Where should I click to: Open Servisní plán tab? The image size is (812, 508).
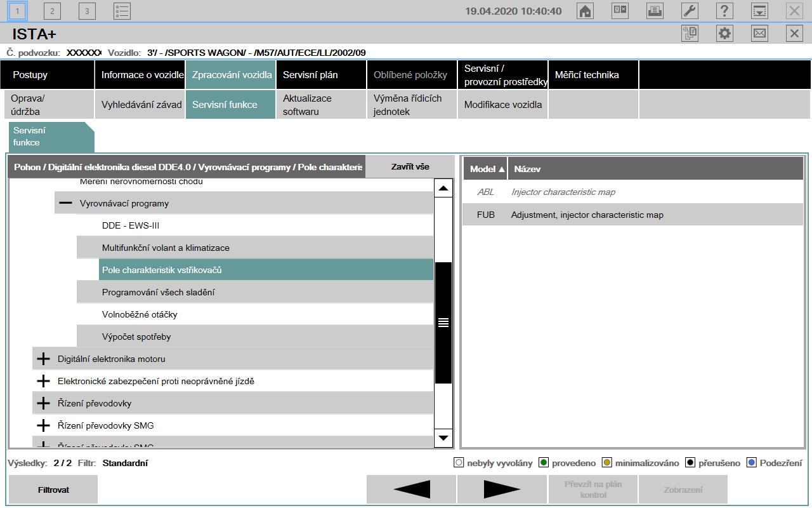[322, 75]
